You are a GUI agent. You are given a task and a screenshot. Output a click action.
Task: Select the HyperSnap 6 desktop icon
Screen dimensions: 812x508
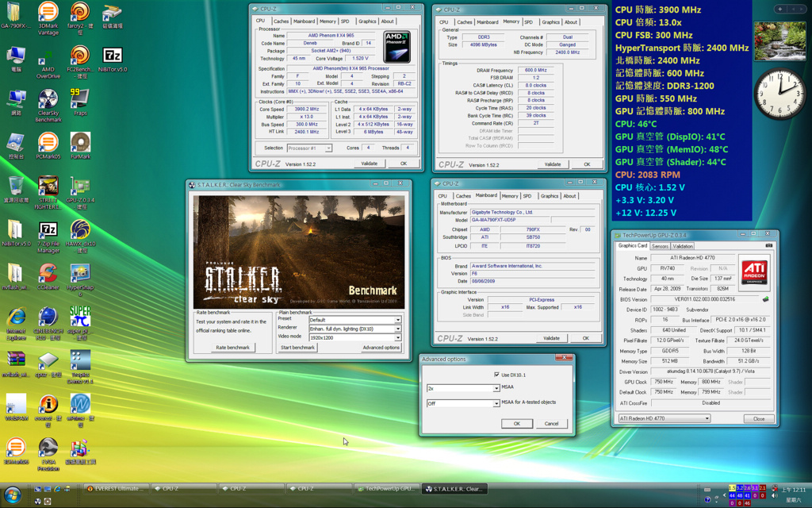point(80,280)
